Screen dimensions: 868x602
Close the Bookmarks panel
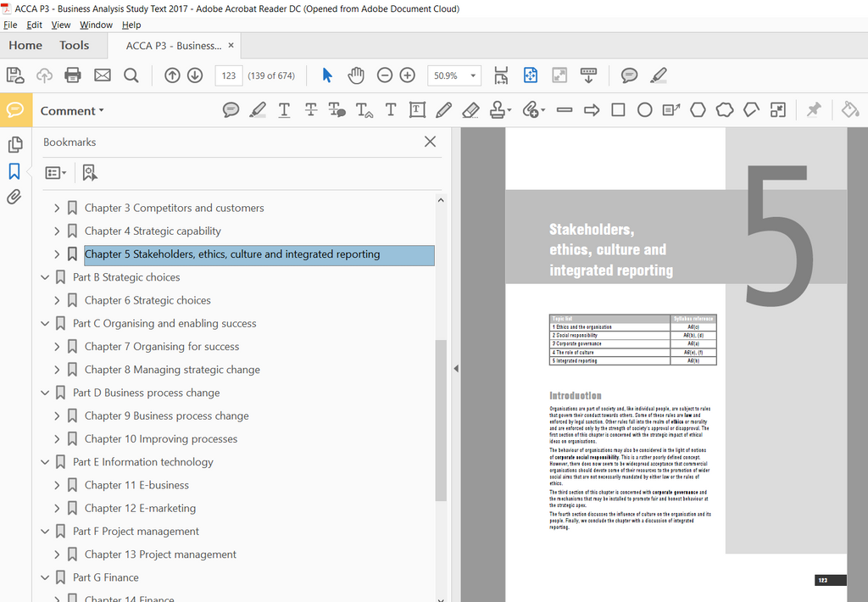click(x=430, y=142)
